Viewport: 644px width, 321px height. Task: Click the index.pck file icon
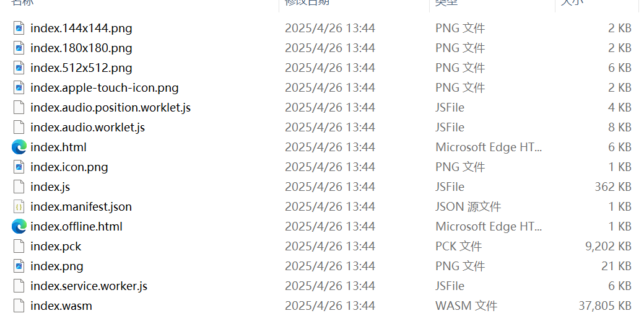19,246
